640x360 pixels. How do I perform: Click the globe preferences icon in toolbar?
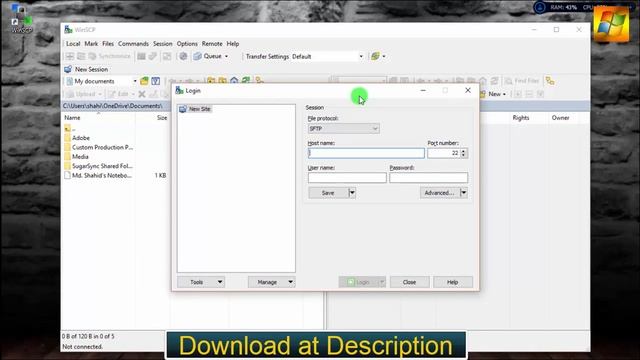tap(183, 56)
